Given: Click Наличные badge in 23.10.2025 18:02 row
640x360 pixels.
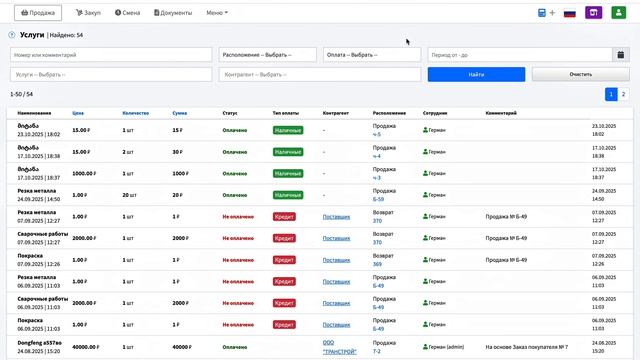Looking at the screenshot, I should [288, 130].
